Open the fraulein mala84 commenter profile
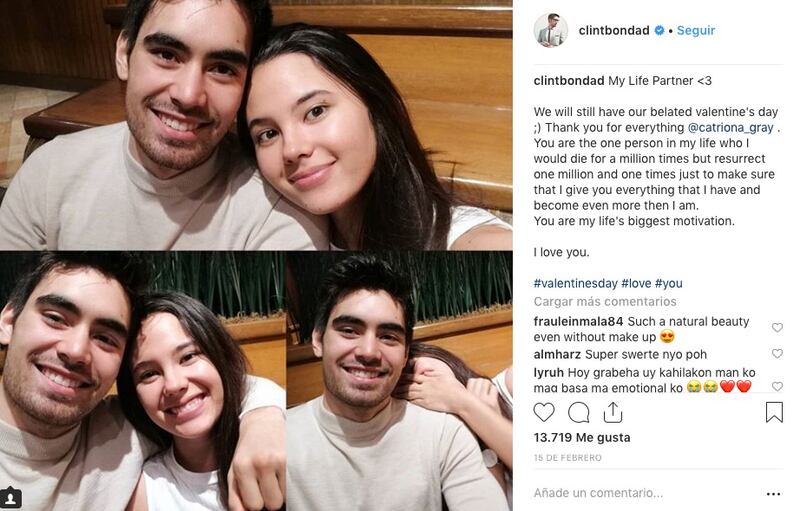The image size is (800, 511). 578,321
